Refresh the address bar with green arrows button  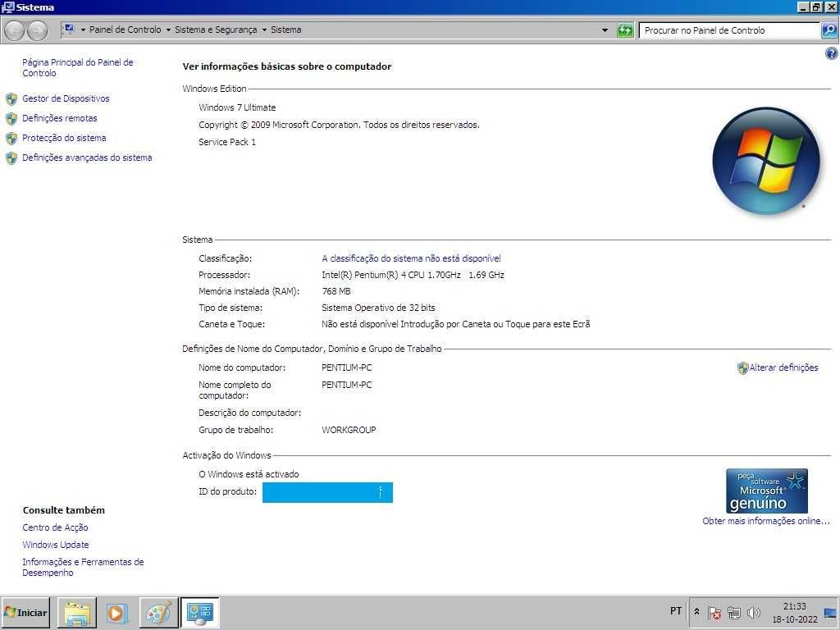tap(624, 30)
